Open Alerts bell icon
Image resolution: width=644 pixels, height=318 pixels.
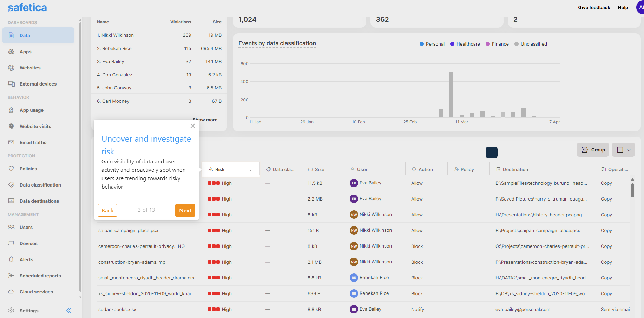point(11,259)
